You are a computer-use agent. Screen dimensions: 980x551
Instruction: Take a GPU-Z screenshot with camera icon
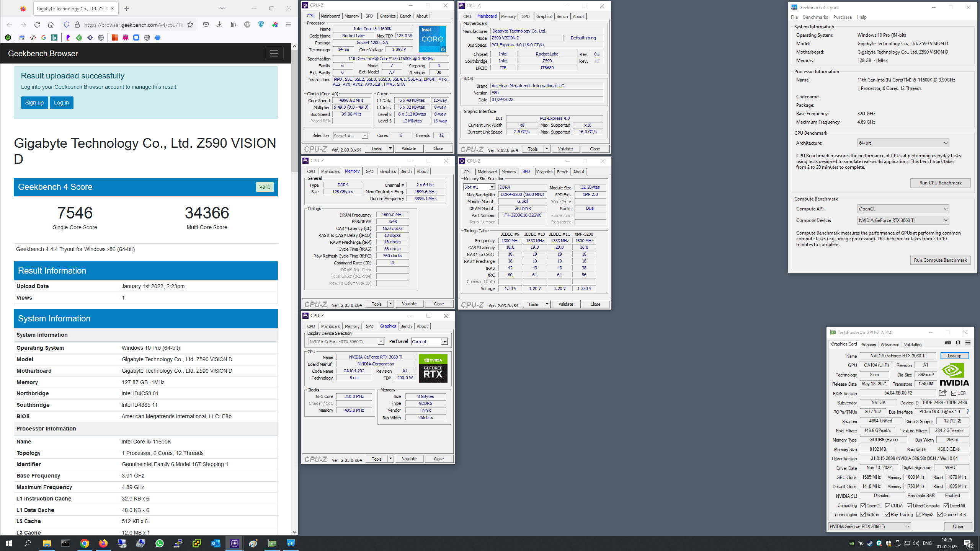coord(948,342)
